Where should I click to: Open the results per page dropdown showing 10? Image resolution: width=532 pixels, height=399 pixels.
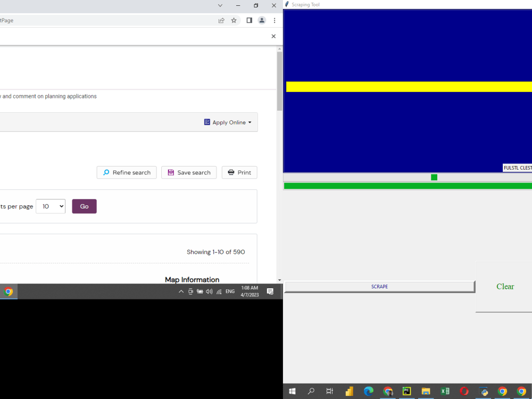coord(51,206)
